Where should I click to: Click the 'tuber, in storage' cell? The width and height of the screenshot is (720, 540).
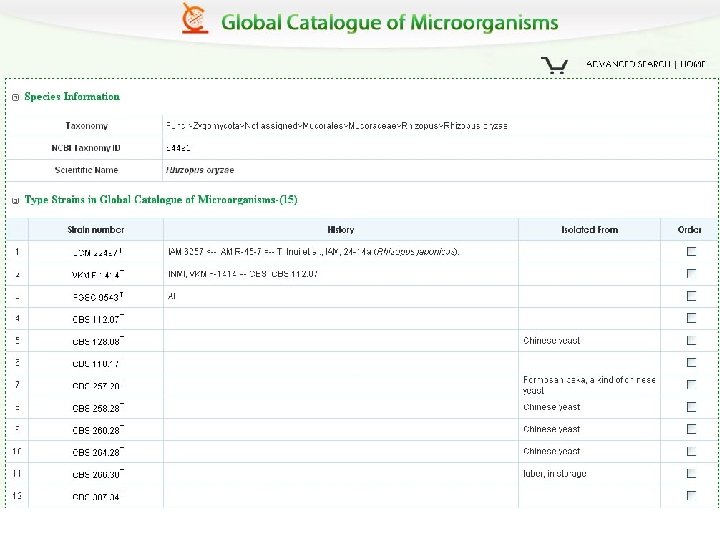click(555, 473)
